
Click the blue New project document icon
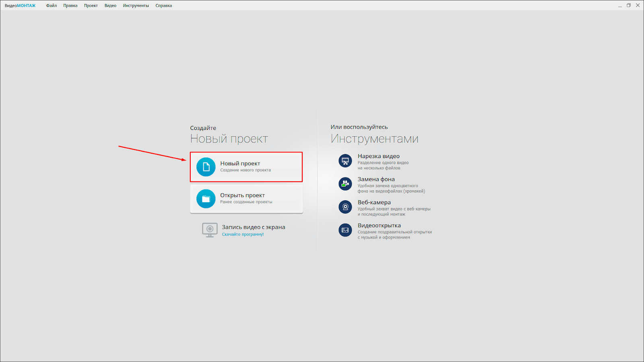click(206, 167)
